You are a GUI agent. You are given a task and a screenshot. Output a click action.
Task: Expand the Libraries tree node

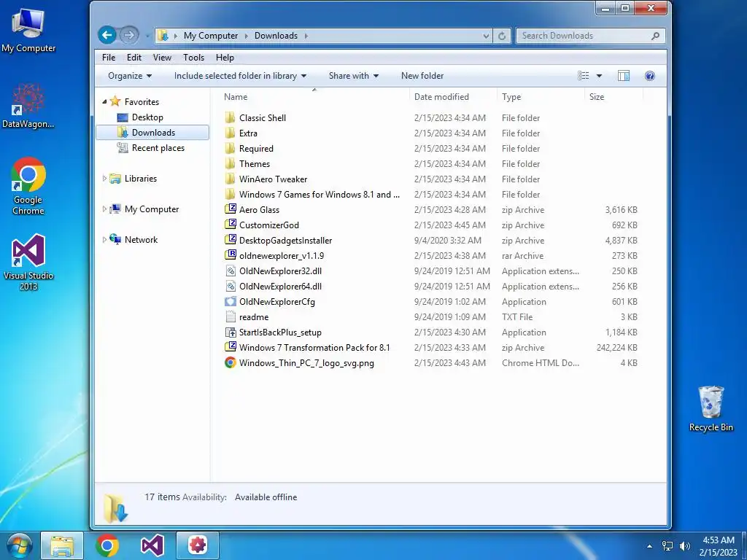[104, 178]
